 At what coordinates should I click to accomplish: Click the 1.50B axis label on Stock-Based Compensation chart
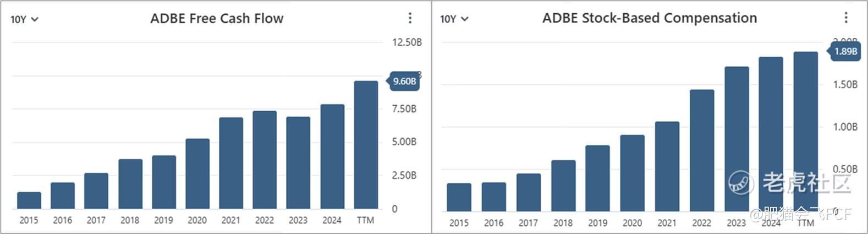[x=845, y=85]
